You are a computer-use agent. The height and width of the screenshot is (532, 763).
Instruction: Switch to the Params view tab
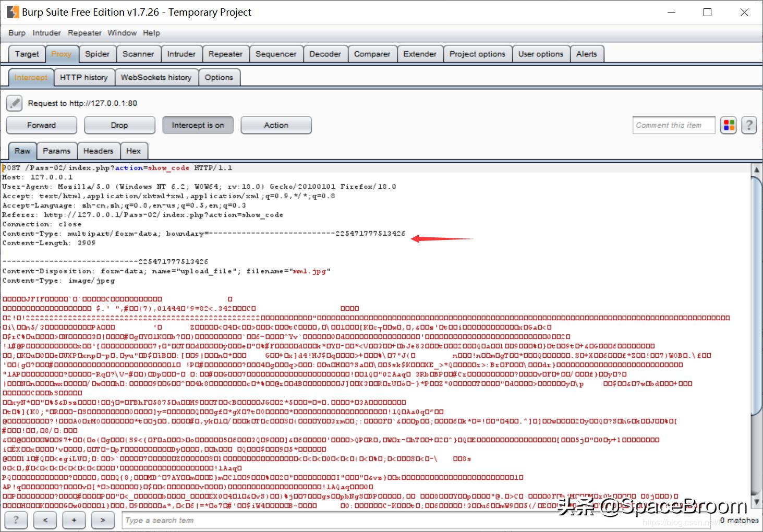(x=57, y=151)
